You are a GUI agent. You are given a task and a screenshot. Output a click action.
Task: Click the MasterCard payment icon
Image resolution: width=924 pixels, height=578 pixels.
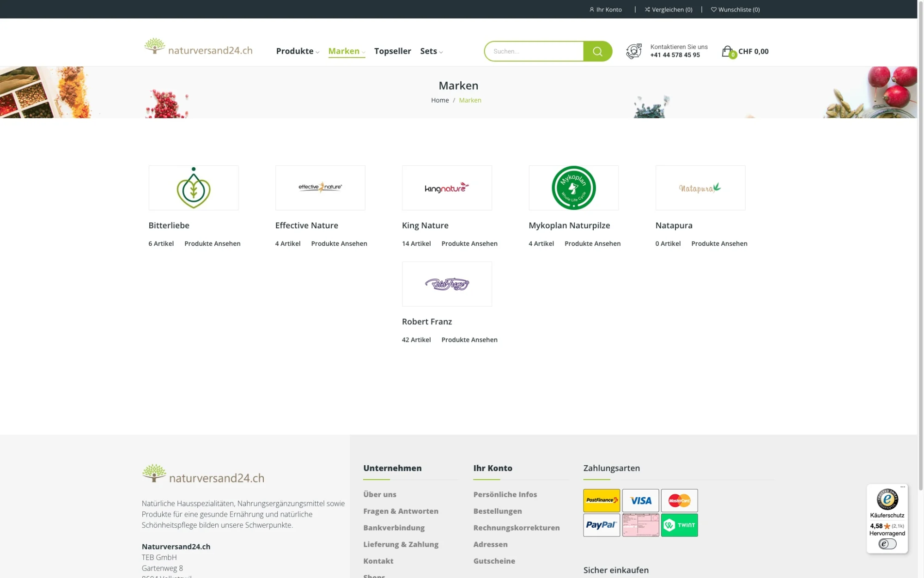[679, 500]
